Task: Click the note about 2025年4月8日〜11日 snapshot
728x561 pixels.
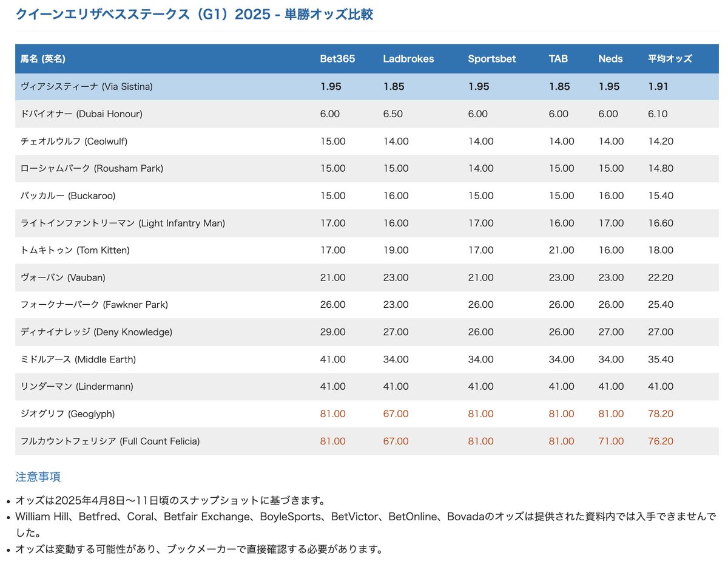Action: [x=171, y=501]
